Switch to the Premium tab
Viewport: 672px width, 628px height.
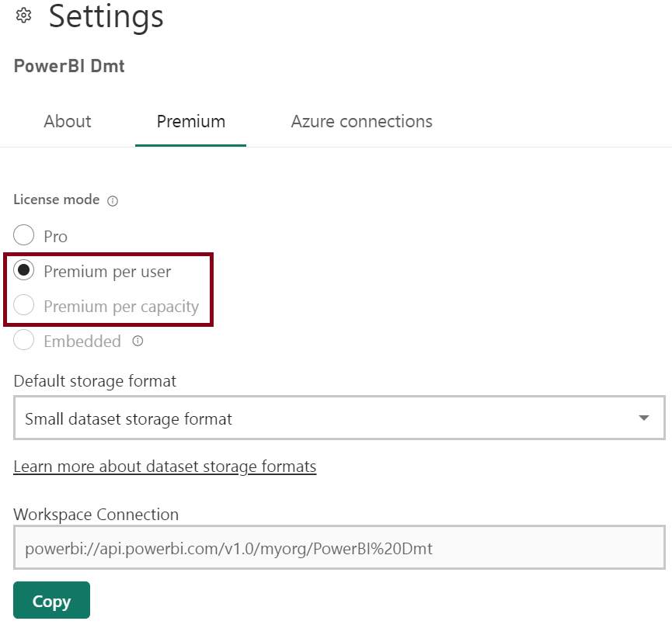(x=190, y=122)
